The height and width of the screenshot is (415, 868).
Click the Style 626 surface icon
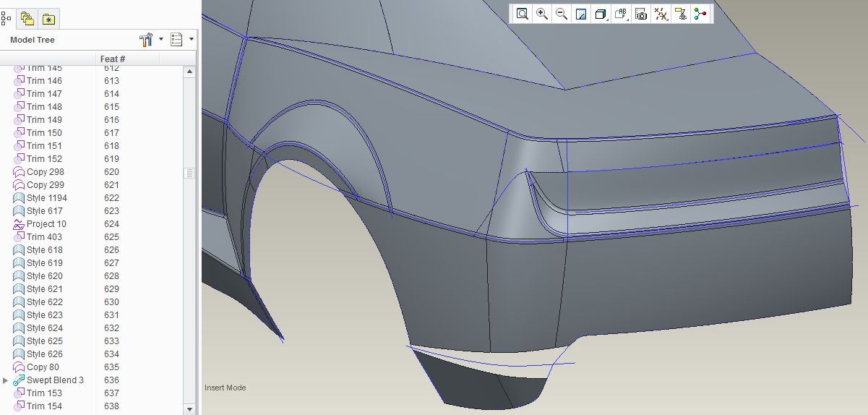[19, 354]
